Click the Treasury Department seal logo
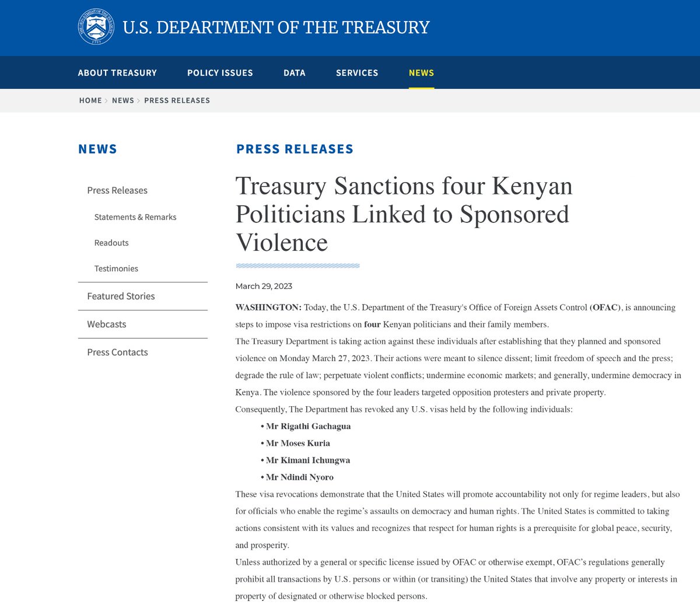The width and height of the screenshot is (700, 608). click(96, 27)
